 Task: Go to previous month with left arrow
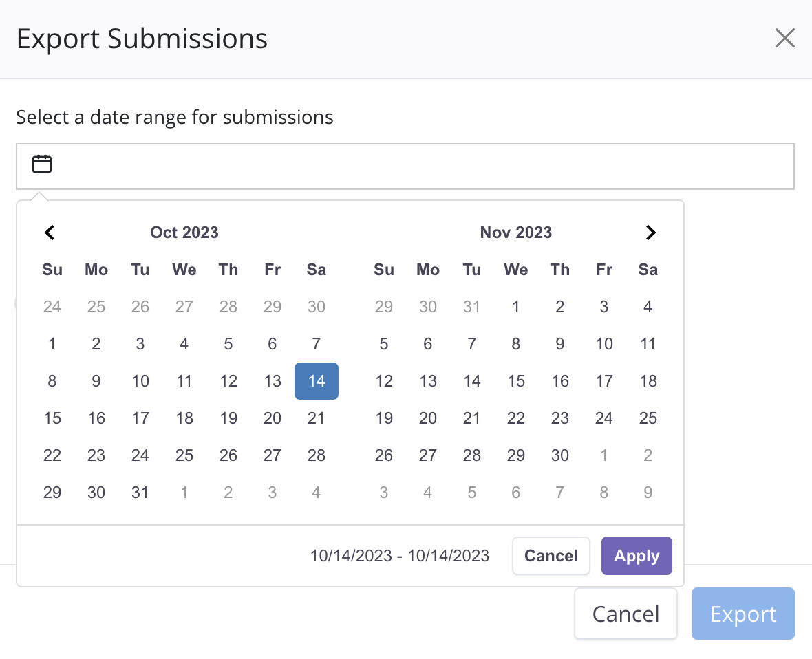(x=50, y=233)
